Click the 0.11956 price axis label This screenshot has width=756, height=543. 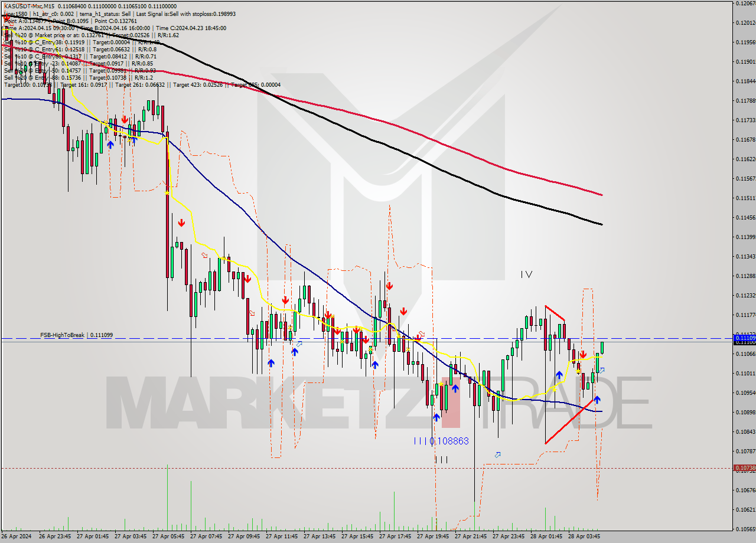[x=745, y=42]
